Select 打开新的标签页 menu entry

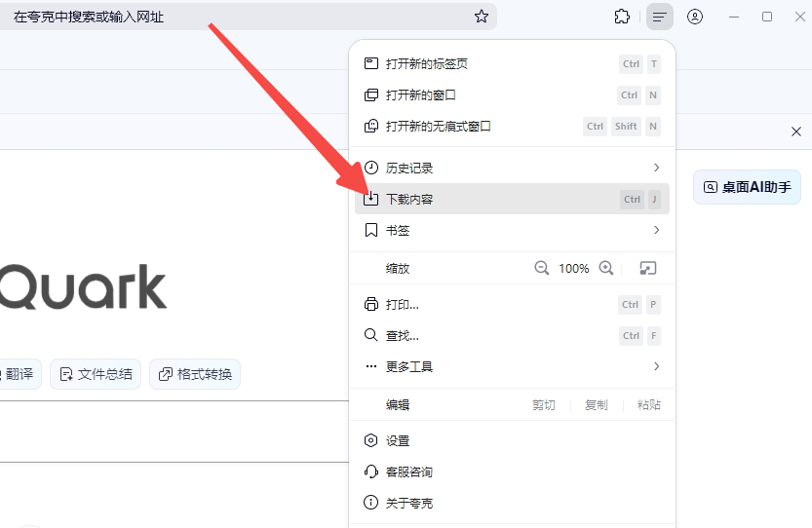[512, 63]
